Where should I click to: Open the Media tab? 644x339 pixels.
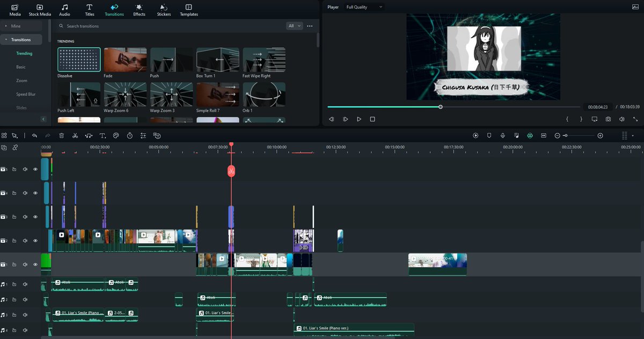click(x=15, y=10)
